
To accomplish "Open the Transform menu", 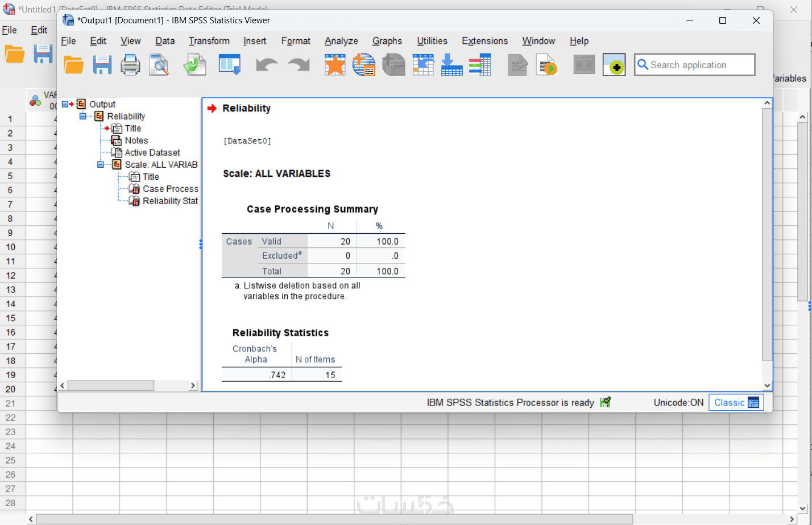I will pyautogui.click(x=209, y=41).
